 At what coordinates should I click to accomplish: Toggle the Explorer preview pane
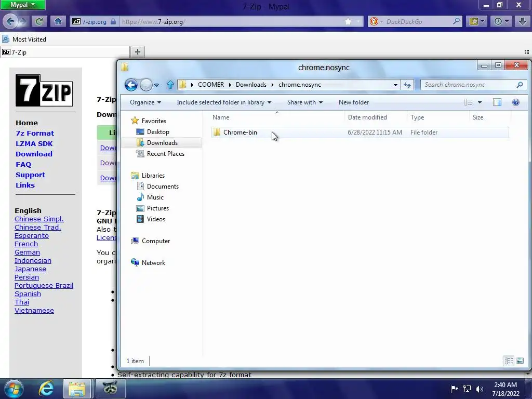497,102
